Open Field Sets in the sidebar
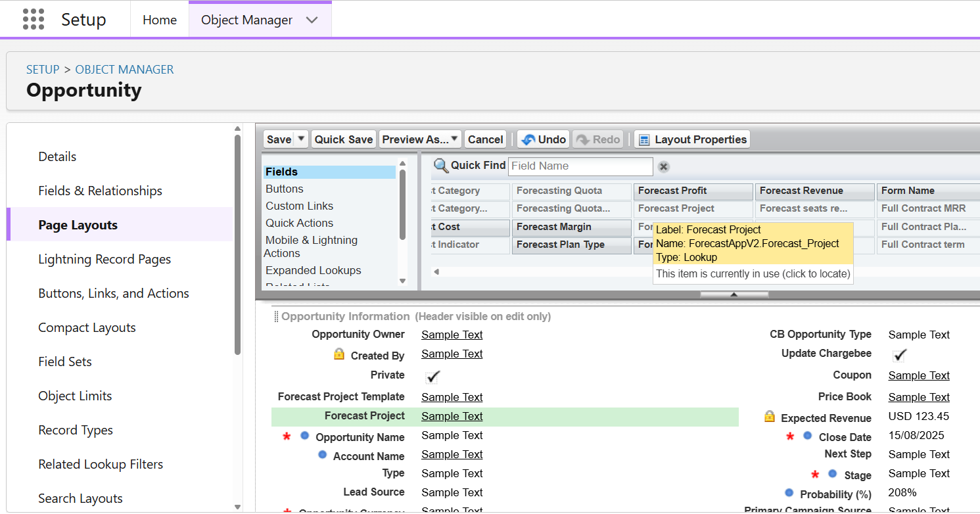 65,362
